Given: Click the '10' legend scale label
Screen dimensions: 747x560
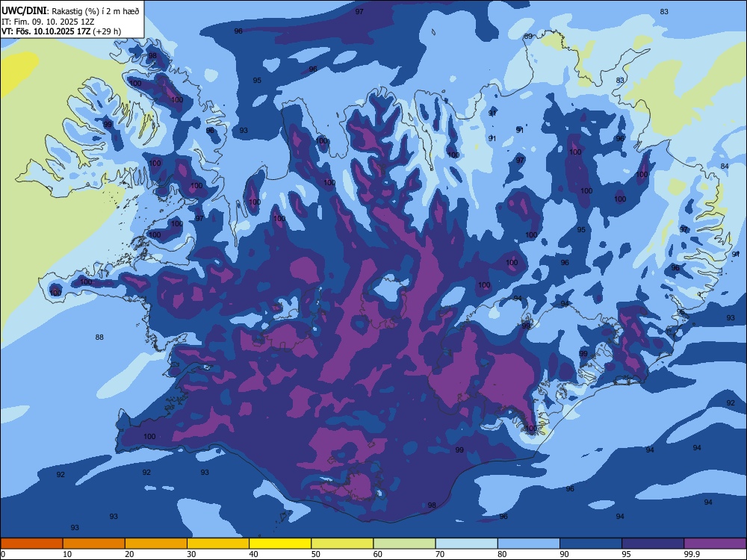Looking at the screenshot, I should [67, 554].
